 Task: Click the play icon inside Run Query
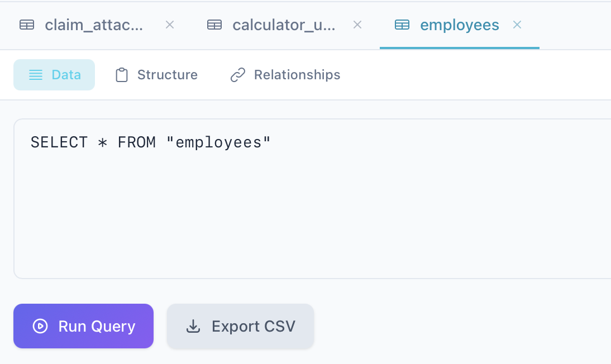click(40, 326)
